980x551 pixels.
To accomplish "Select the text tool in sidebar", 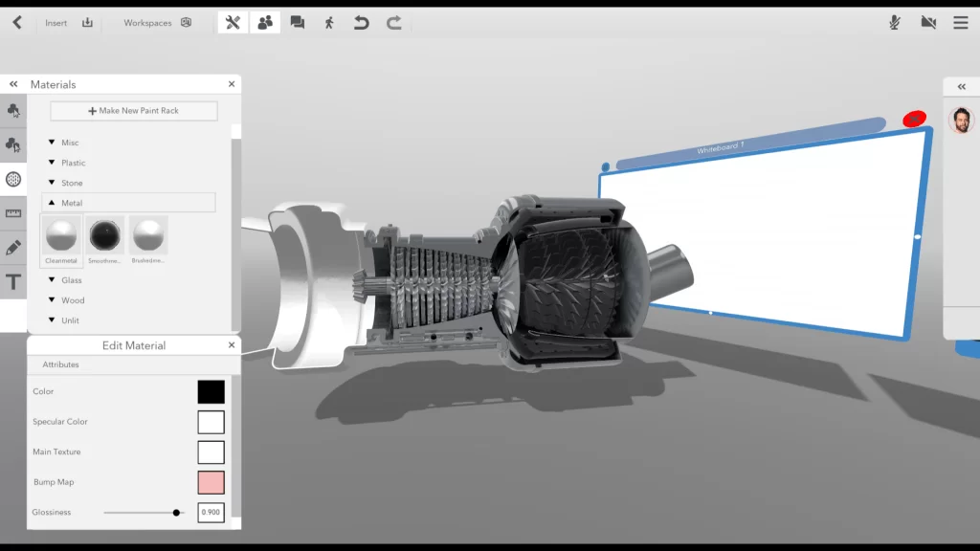I will (13, 282).
